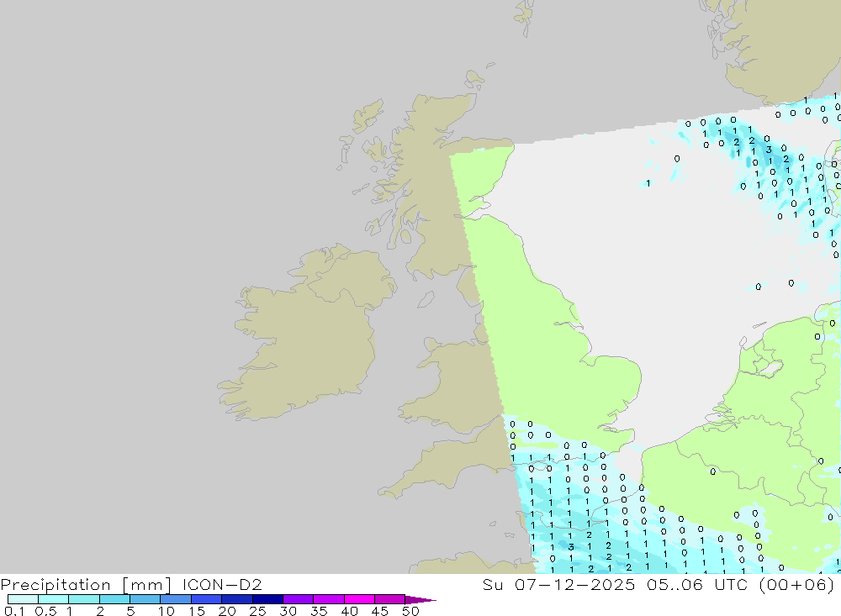Click the legend value '0.1'
The height and width of the screenshot is (616, 841).
tap(14, 611)
